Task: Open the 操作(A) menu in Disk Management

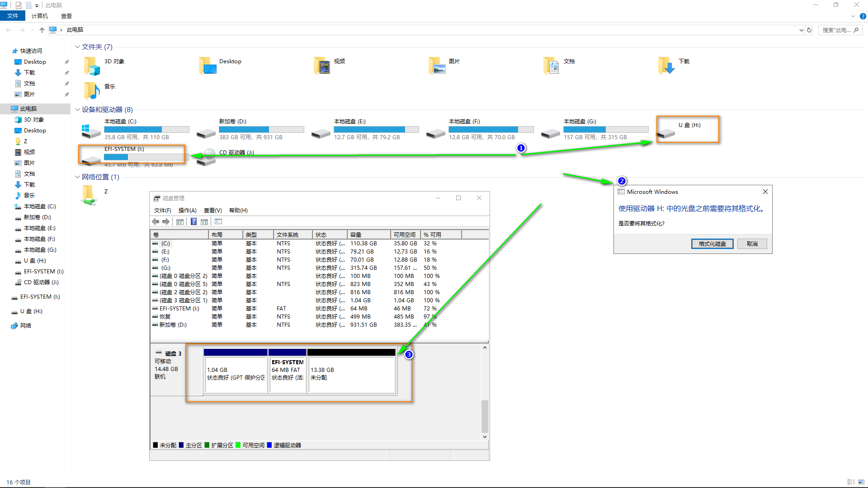Action: click(x=187, y=210)
